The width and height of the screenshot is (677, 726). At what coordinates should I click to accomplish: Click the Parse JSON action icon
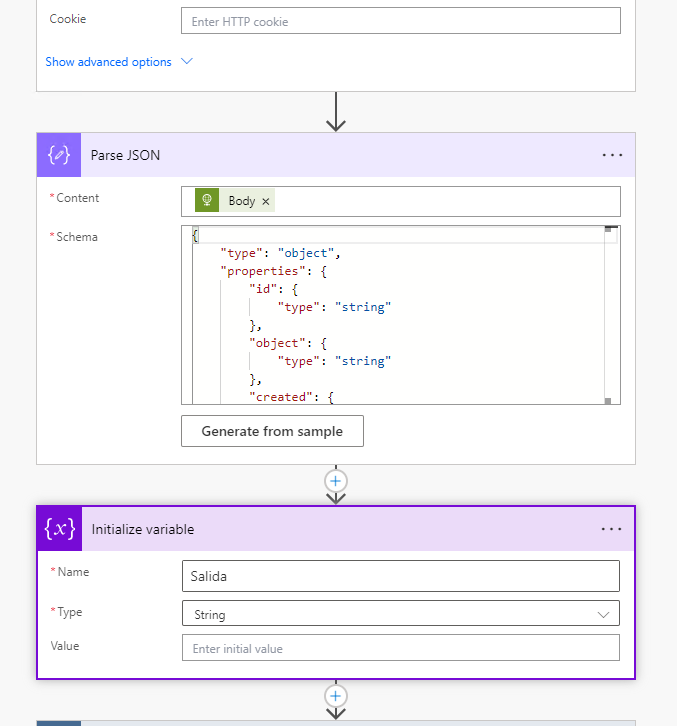point(59,155)
